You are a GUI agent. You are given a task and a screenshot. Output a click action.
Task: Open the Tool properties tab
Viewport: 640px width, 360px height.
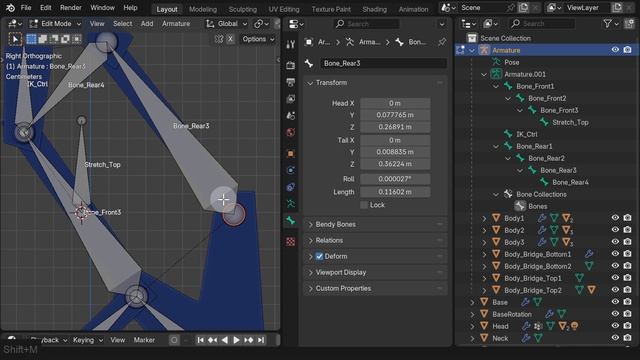291,44
